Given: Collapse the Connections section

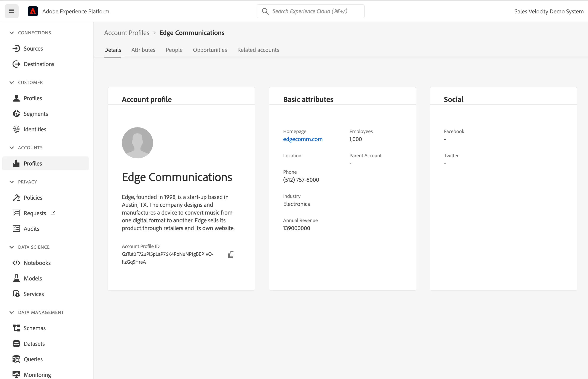Looking at the screenshot, I should tap(12, 33).
